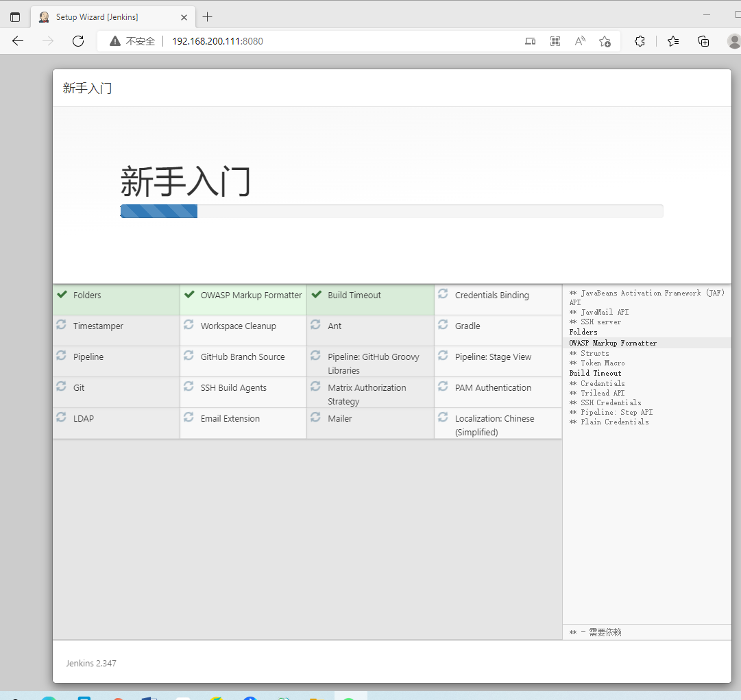Click the Mailer pending spinner icon
Viewport: 741px width, 700px height.
pos(316,417)
